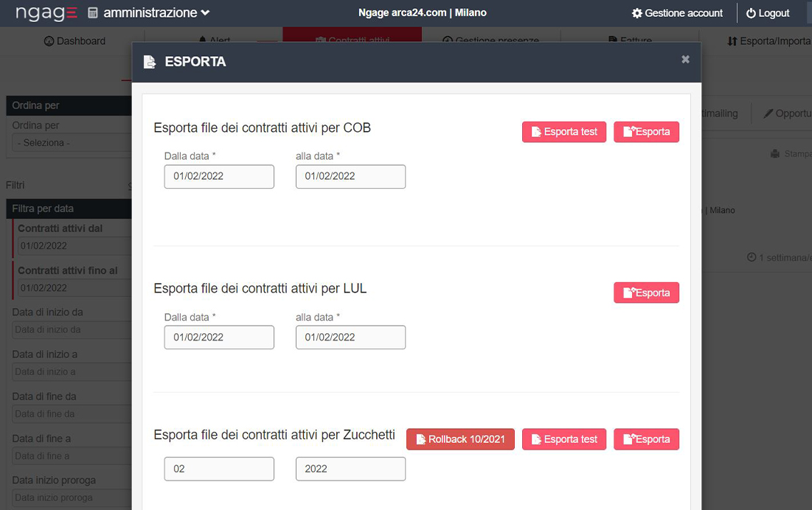Close the Esporta dialog with the X
812x510 pixels.
[685, 60]
